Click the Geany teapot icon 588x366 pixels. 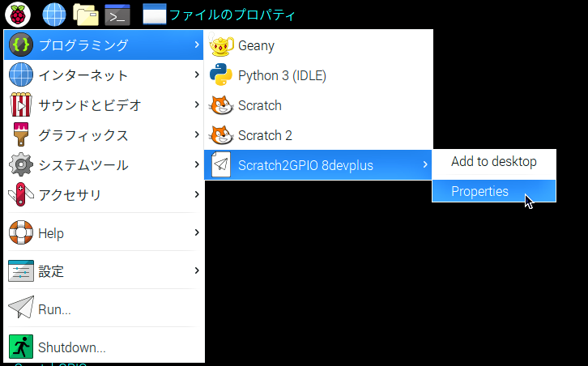tap(221, 45)
